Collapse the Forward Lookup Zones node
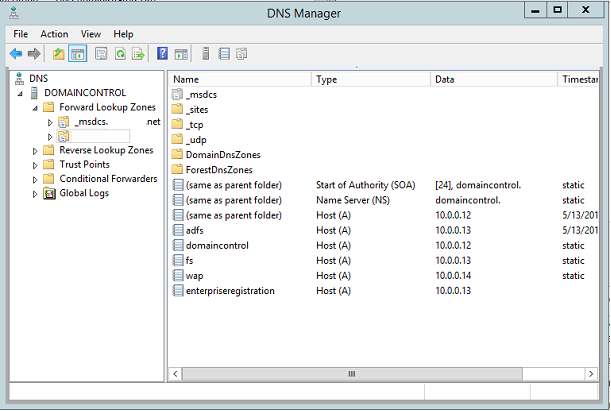Viewport: 611px width, 411px height. (x=35, y=107)
